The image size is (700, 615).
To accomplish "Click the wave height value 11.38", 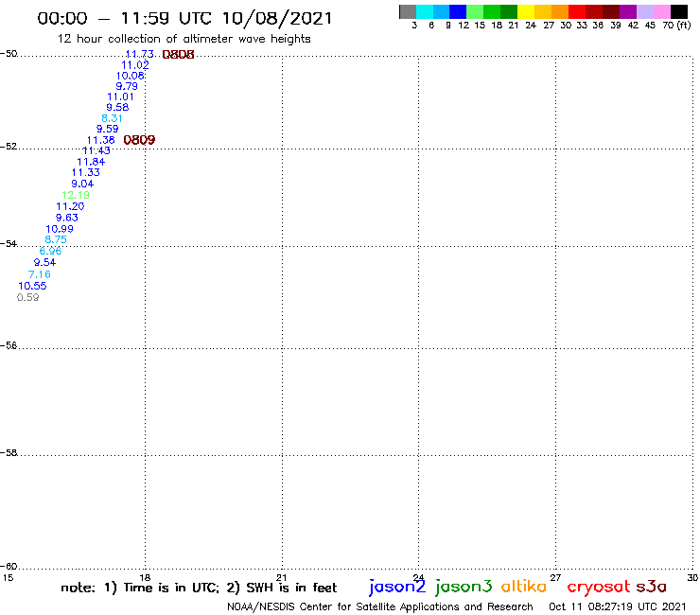I will pos(101,140).
